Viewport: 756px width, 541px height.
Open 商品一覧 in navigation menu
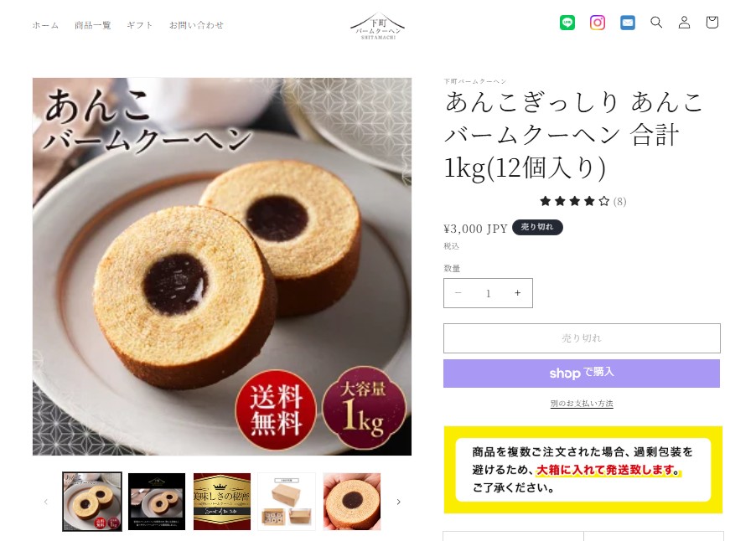[92, 25]
